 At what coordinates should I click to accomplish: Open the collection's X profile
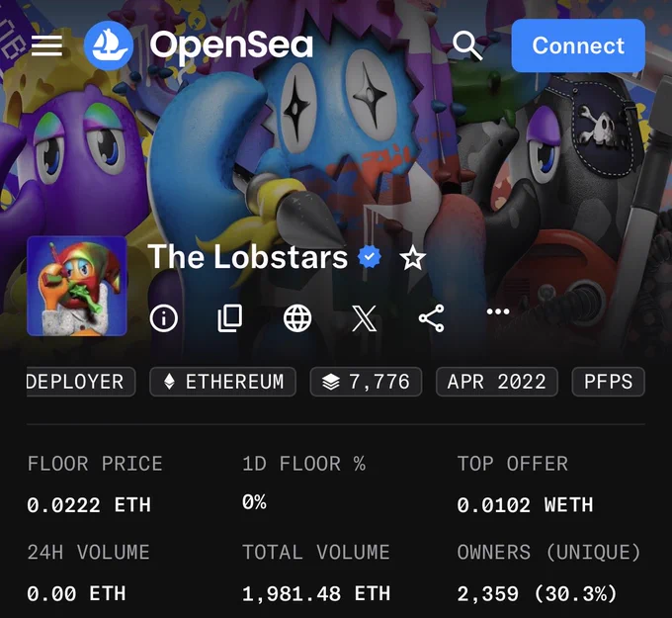365,318
